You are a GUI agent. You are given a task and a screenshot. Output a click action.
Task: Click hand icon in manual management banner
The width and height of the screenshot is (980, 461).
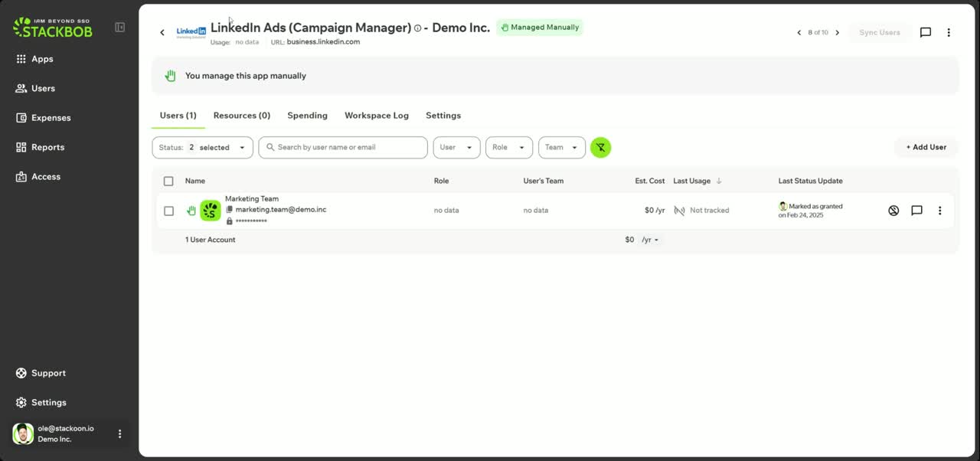point(171,76)
